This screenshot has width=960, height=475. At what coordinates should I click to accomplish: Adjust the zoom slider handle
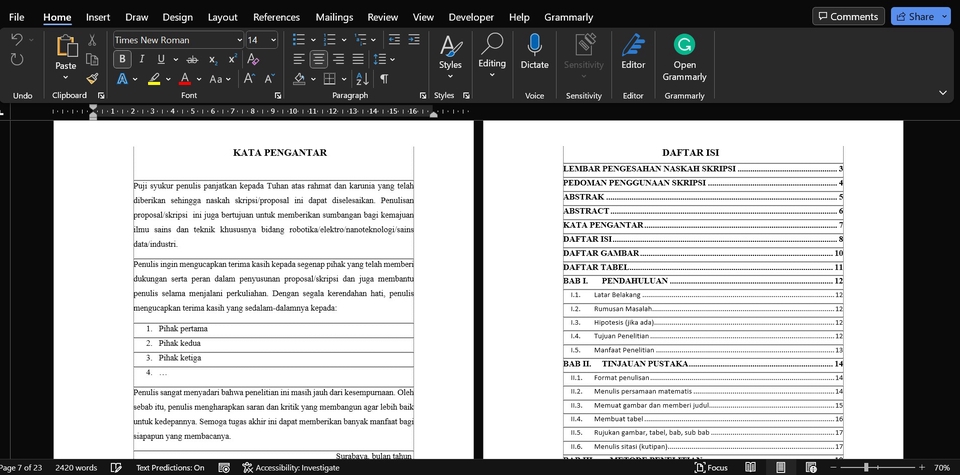(866, 467)
